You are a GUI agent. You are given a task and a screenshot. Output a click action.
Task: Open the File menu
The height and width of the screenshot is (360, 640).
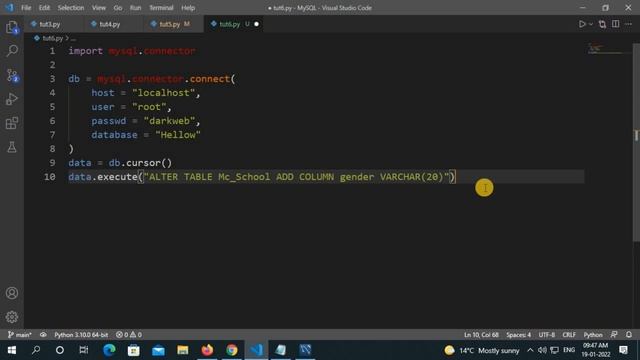(x=26, y=8)
